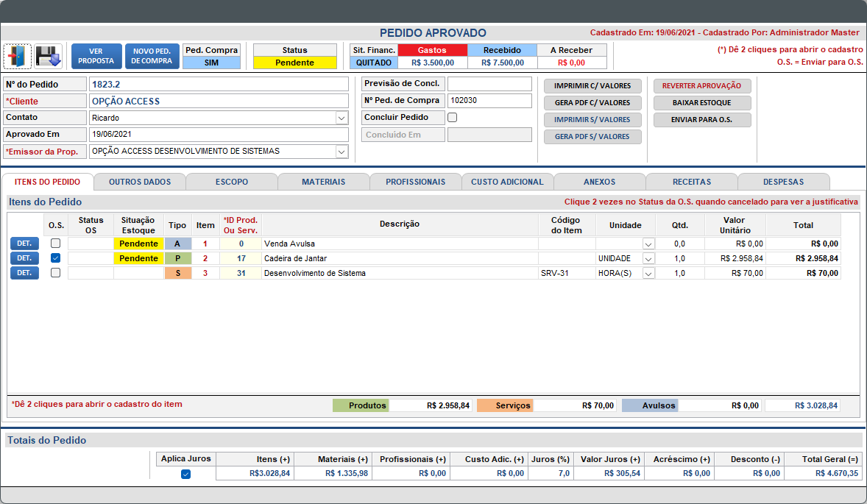Click Novo Ped. de Compra button
The height and width of the screenshot is (504, 867).
click(x=152, y=56)
